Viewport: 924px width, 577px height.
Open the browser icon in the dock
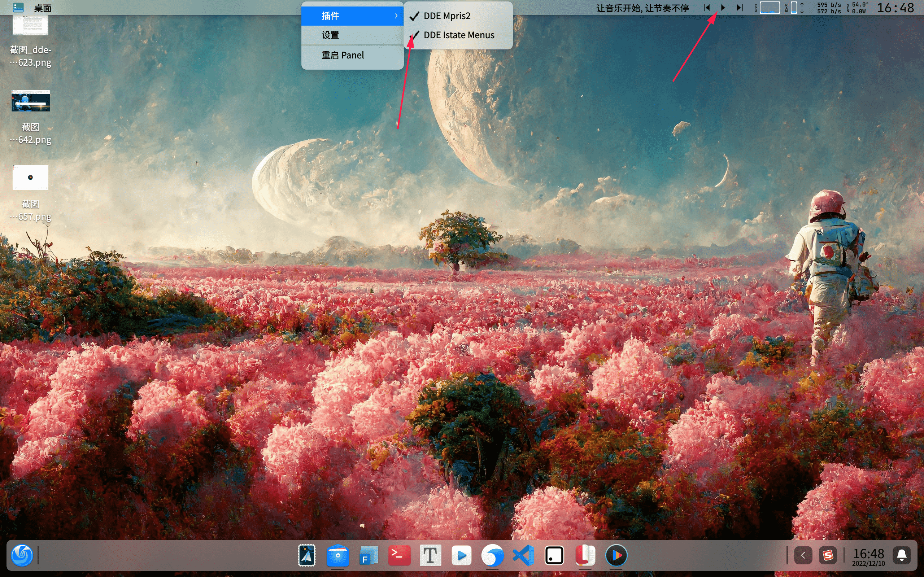493,555
